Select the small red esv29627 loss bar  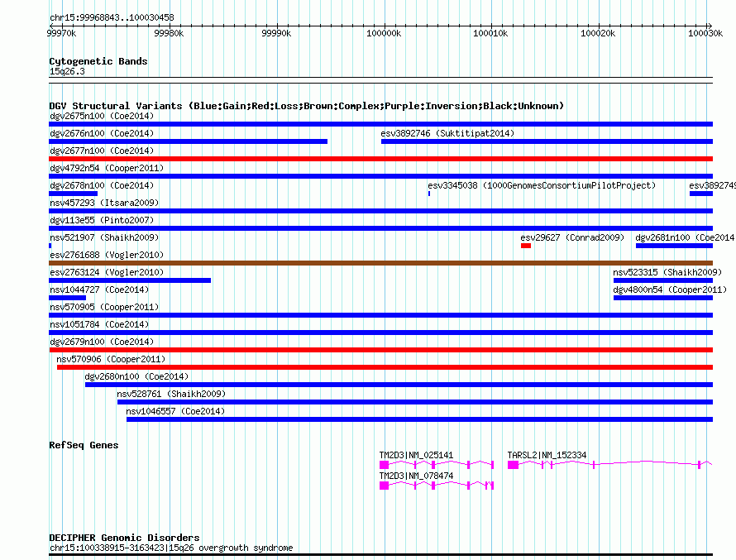click(526, 246)
